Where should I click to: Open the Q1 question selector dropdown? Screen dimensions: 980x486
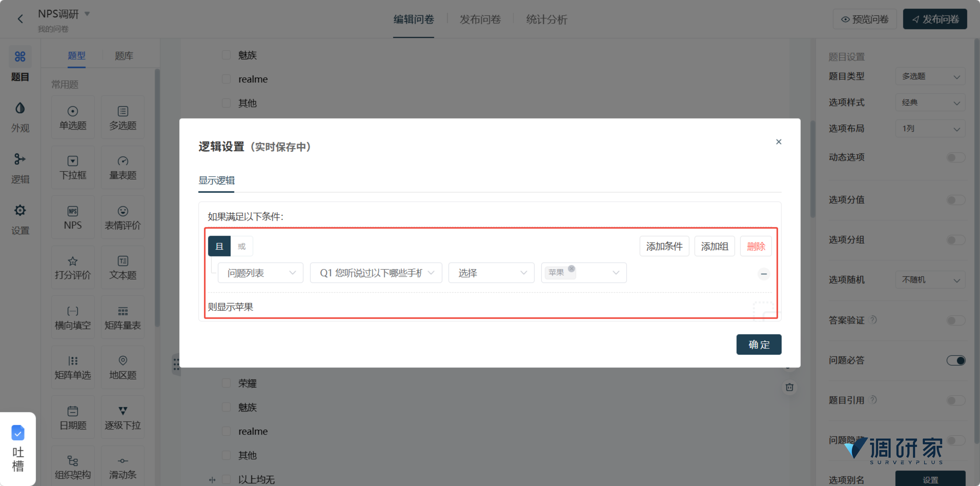pyautogui.click(x=376, y=273)
